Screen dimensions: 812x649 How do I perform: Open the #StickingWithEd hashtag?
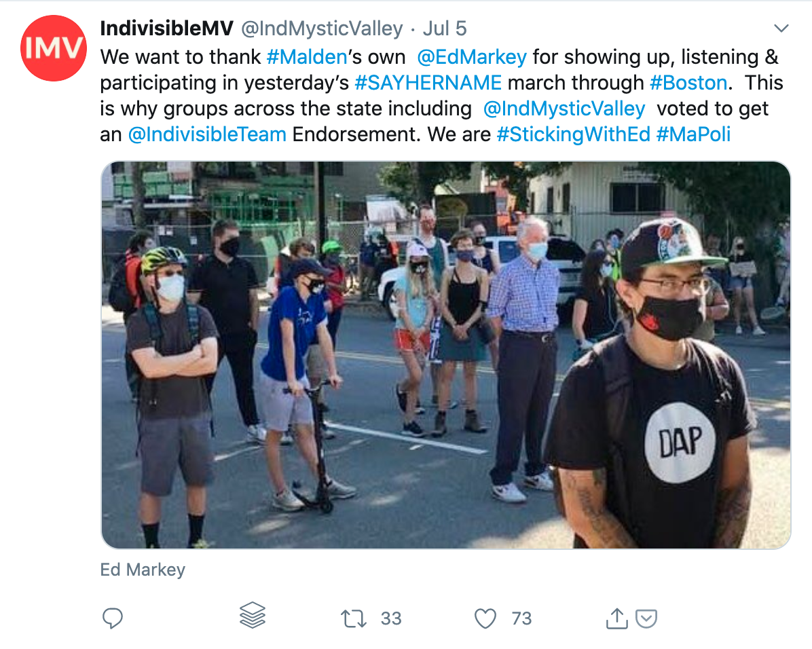[573, 134]
